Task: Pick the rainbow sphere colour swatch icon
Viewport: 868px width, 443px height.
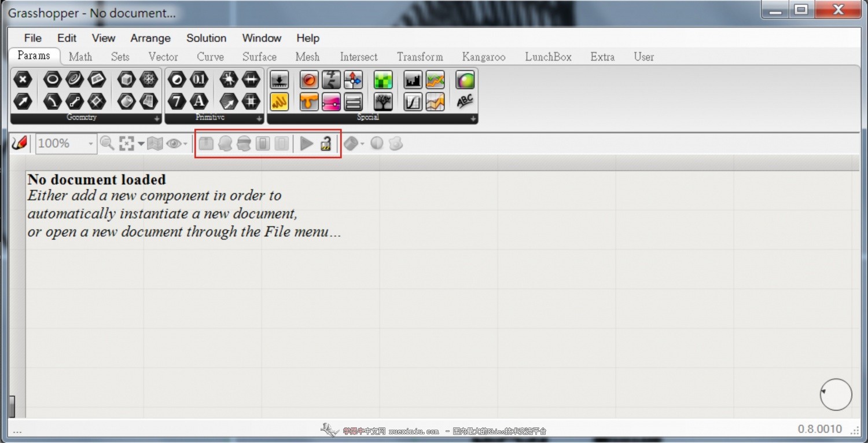Action: (x=465, y=79)
